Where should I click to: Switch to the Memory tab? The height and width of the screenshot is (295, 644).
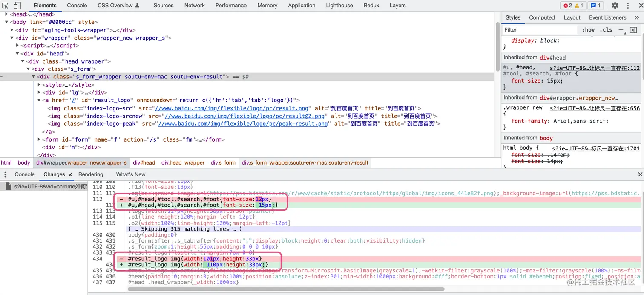click(x=267, y=6)
